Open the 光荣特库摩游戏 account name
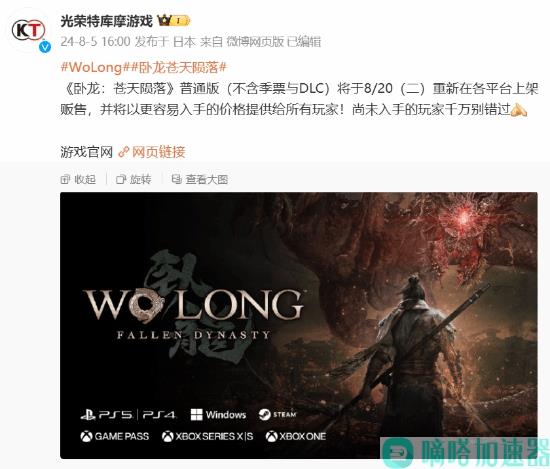This screenshot has height=469, width=550. coord(107,21)
